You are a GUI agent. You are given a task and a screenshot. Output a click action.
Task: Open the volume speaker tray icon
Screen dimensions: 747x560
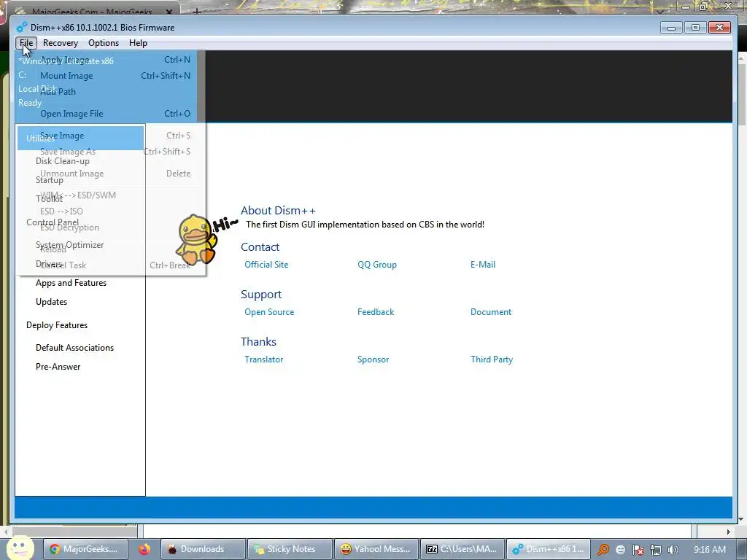click(x=673, y=550)
